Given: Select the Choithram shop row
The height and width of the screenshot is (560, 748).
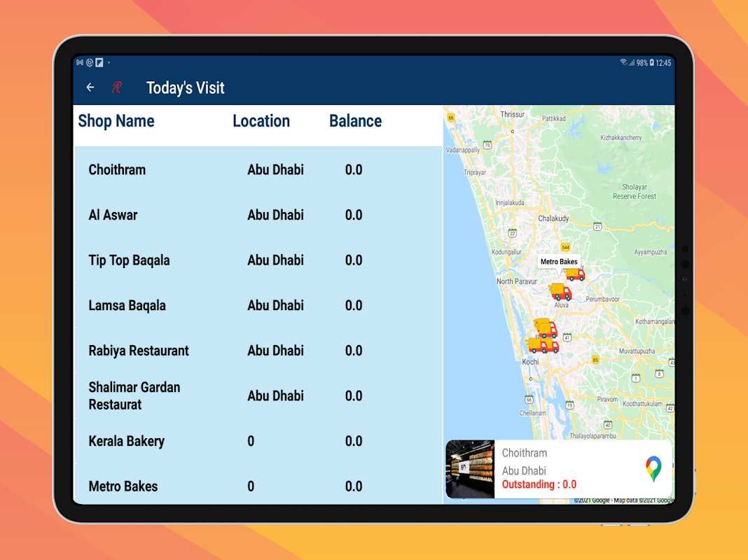Looking at the screenshot, I should (258, 169).
